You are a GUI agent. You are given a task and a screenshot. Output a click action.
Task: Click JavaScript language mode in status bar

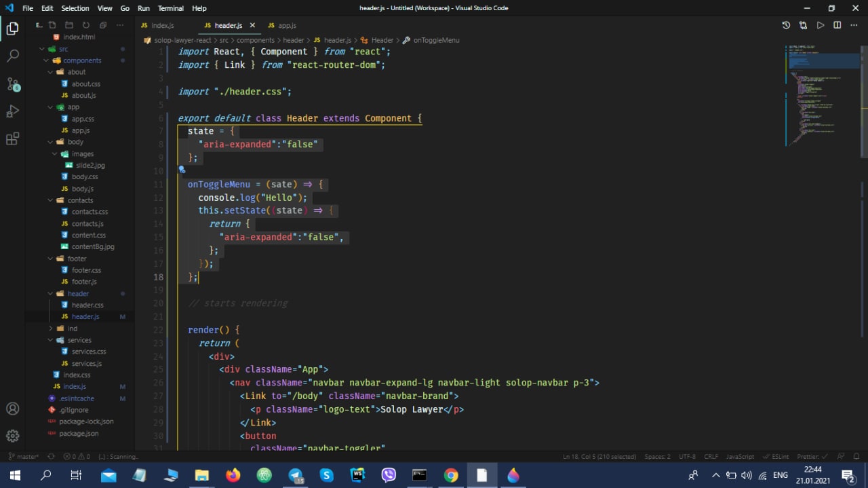pyautogui.click(x=739, y=457)
